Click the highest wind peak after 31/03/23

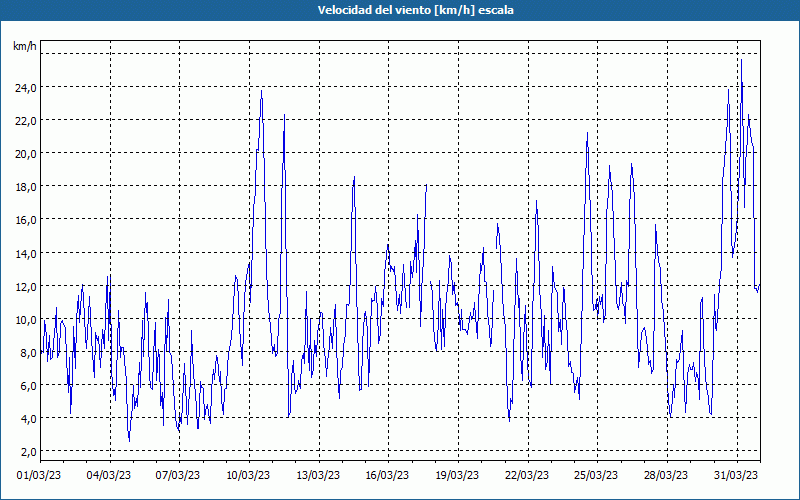point(741,60)
